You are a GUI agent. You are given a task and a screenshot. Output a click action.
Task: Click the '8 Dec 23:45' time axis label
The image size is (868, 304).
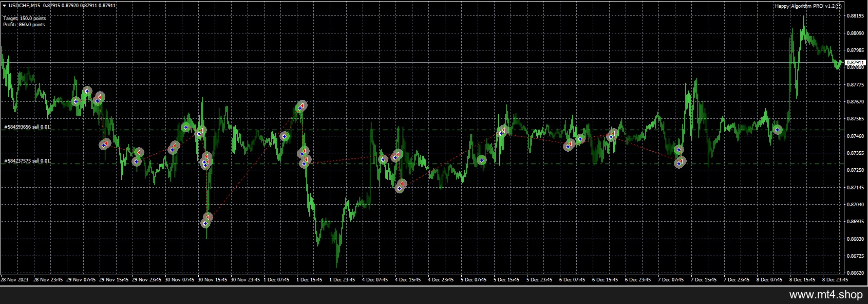pyautogui.click(x=835, y=280)
